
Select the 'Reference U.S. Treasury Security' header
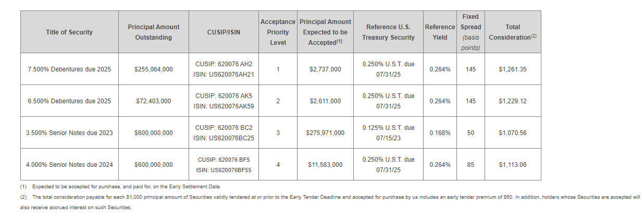388,32
